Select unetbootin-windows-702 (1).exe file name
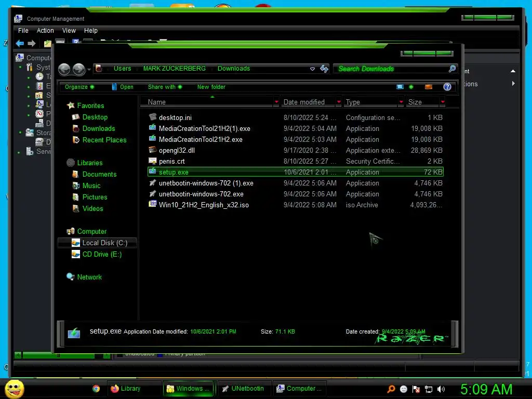532x399 pixels. click(206, 183)
